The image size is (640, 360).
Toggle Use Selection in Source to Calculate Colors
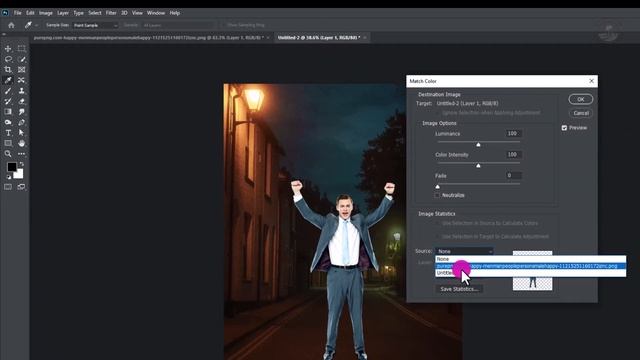coord(437,223)
